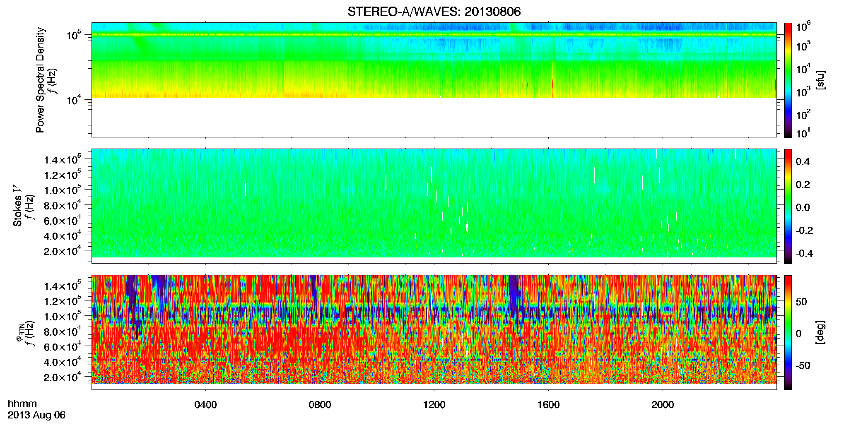Click the plot title STEREO-A/WAVES: 20130806

[434, 12]
